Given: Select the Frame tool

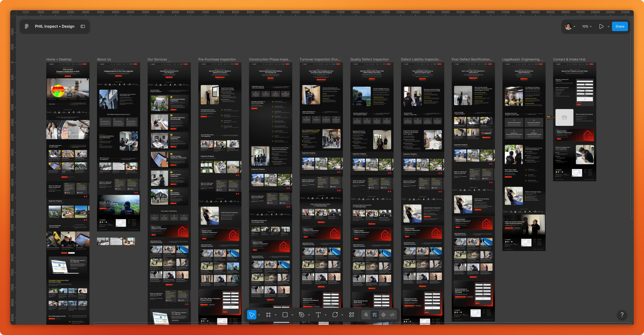Looking at the screenshot, I should point(268,315).
